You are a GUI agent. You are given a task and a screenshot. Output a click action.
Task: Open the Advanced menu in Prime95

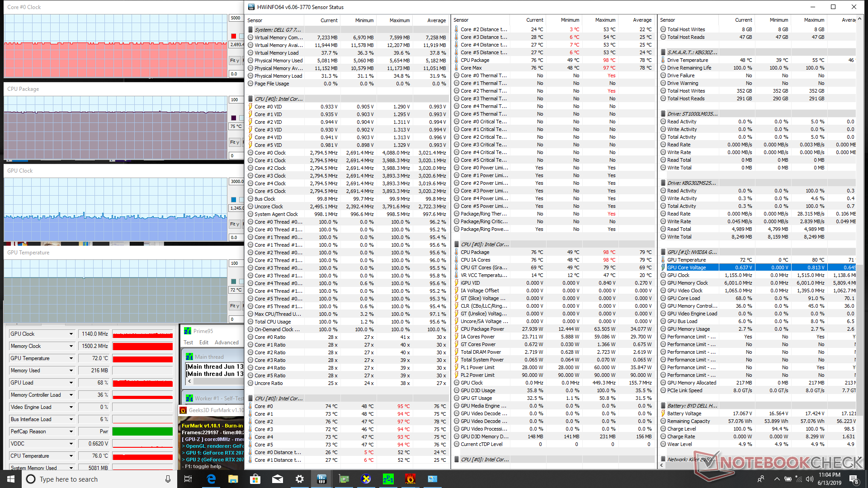[x=226, y=343]
